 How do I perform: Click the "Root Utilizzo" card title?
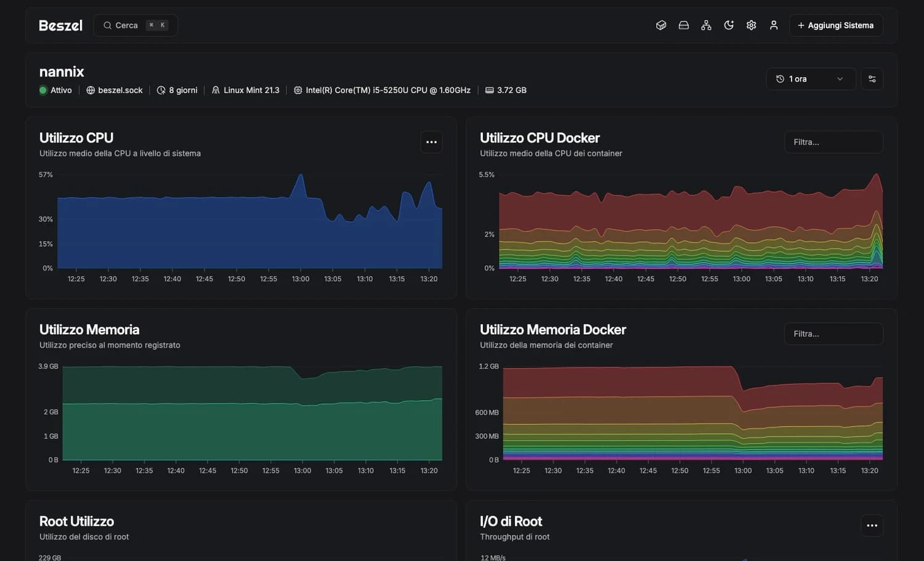click(x=76, y=521)
